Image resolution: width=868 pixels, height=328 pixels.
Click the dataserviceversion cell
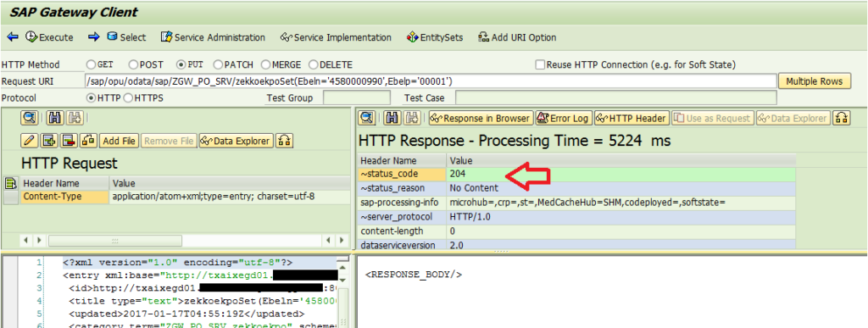[401, 245]
